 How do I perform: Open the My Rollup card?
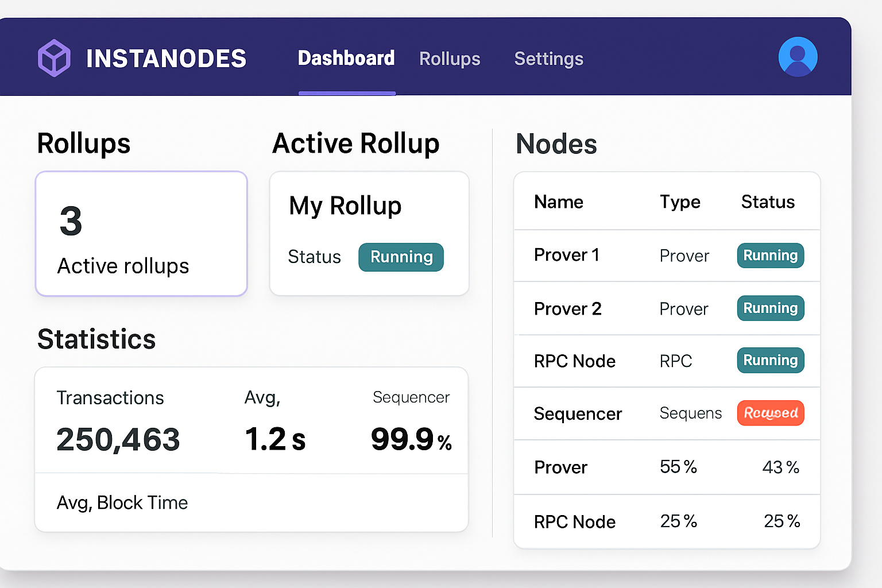(x=369, y=233)
